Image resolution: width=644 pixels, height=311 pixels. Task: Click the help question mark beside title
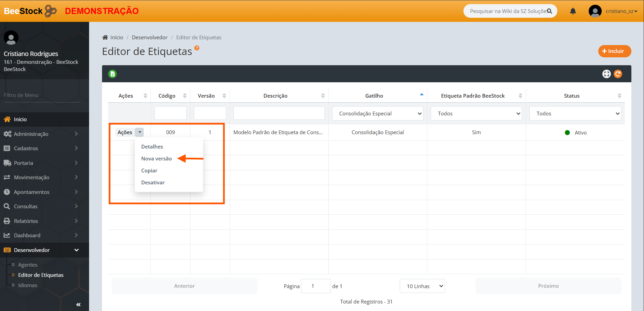pyautogui.click(x=197, y=48)
